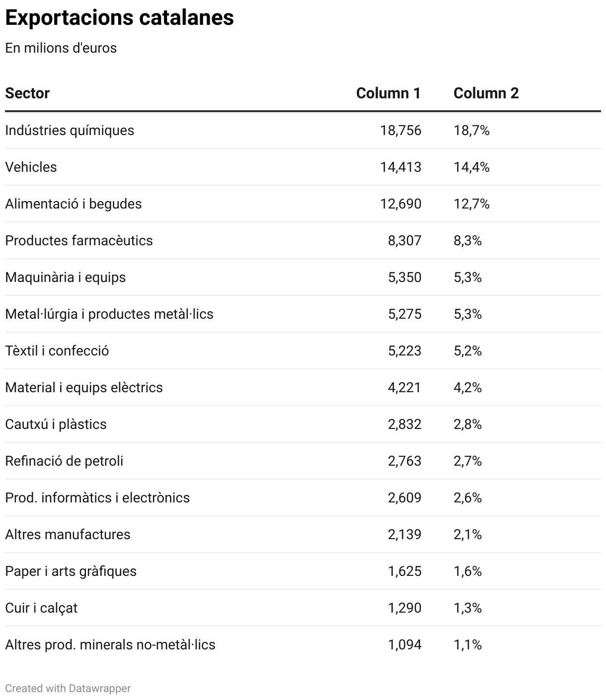606x700 pixels.
Task: Click the Vehicles sector cell
Action: [31, 167]
